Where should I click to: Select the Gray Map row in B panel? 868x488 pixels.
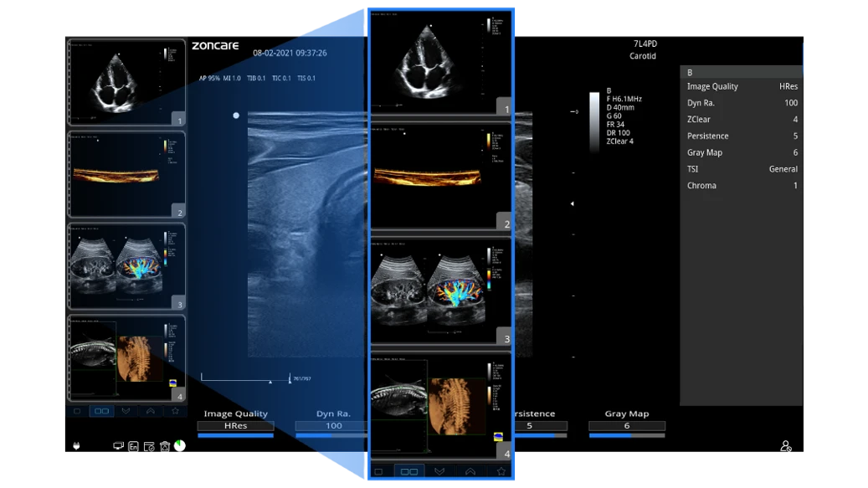(742, 152)
